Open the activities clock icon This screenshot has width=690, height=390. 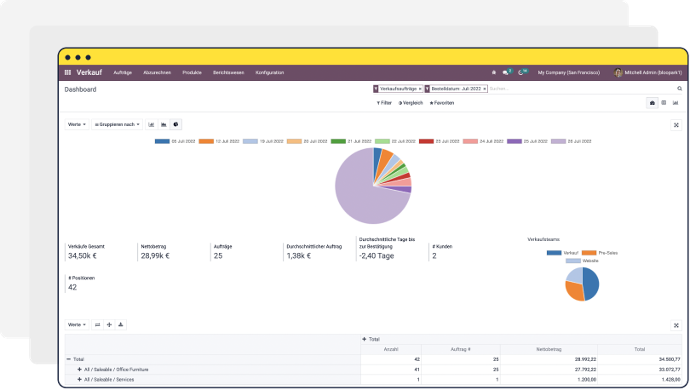tap(521, 73)
